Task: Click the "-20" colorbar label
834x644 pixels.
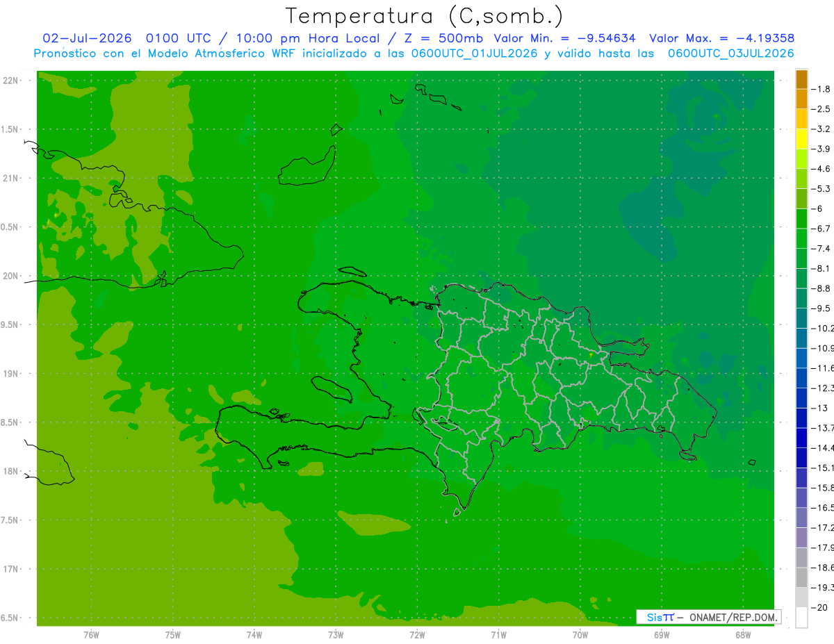Action: (x=819, y=607)
